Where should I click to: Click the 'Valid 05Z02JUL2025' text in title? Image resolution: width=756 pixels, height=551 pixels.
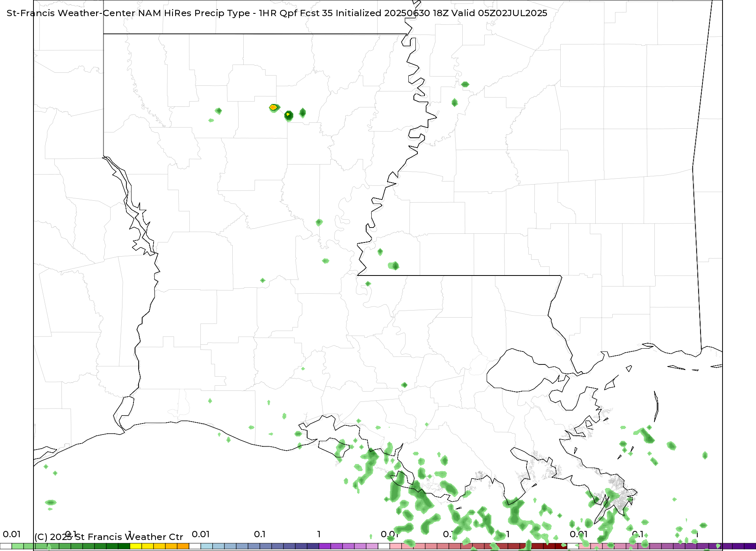coord(499,13)
